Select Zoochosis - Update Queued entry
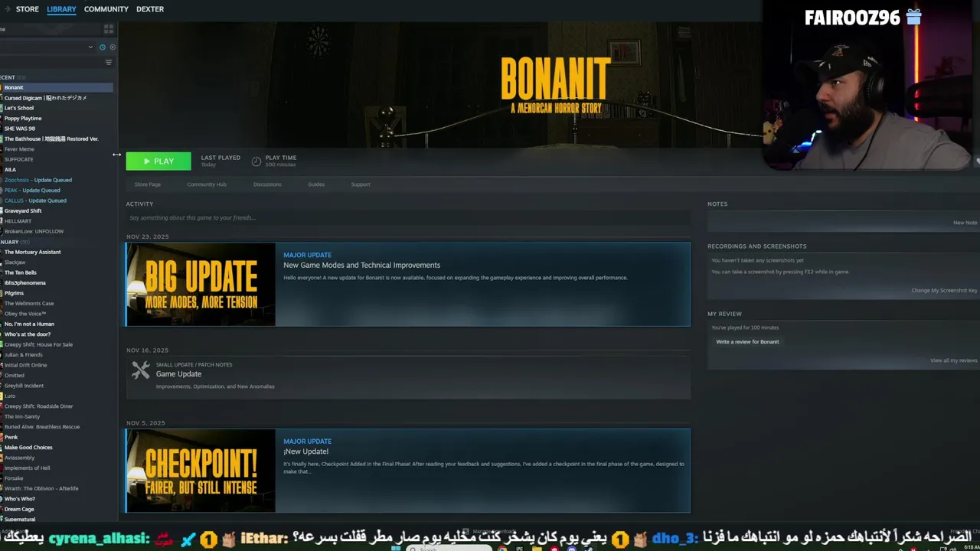 (x=38, y=180)
